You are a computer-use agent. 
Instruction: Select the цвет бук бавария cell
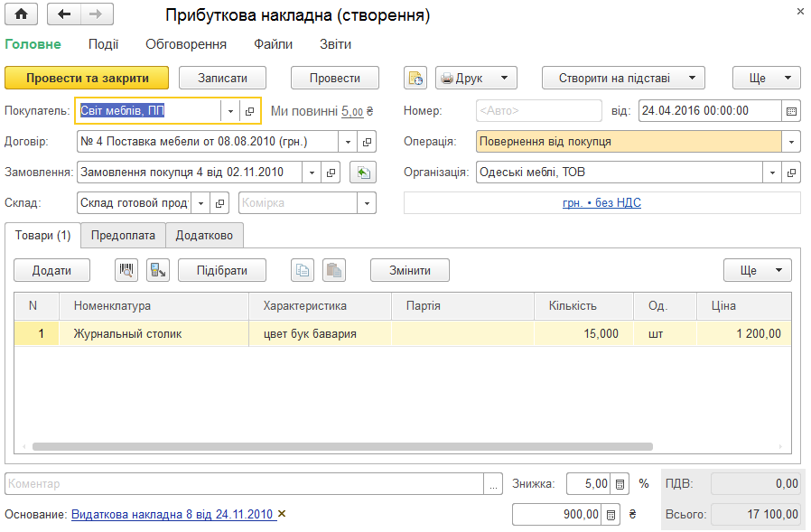(321, 334)
